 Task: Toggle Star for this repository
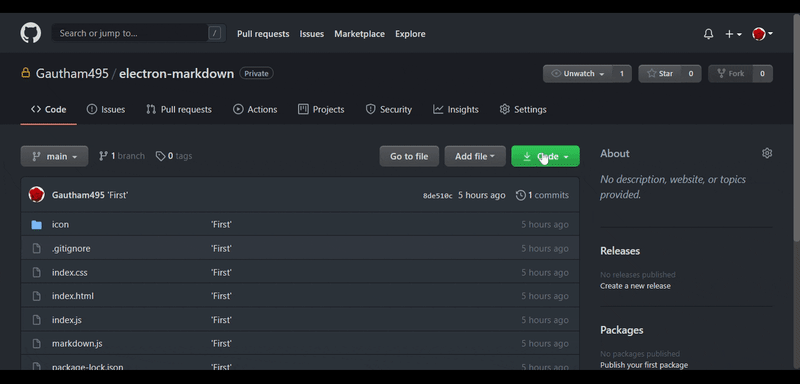660,73
